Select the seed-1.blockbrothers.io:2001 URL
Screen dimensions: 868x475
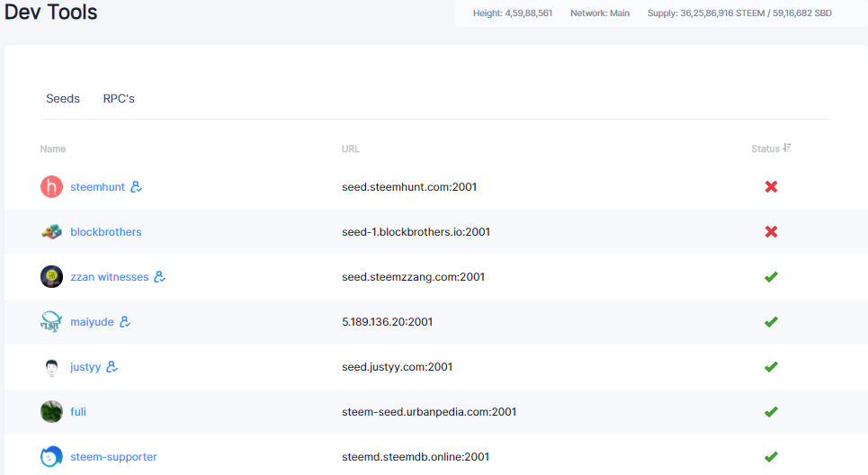(416, 232)
